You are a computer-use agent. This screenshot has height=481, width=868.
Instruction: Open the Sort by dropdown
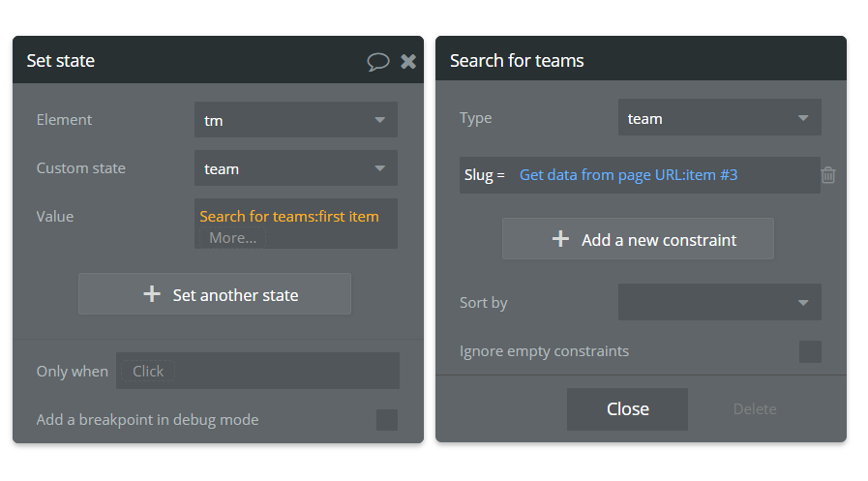click(x=719, y=302)
